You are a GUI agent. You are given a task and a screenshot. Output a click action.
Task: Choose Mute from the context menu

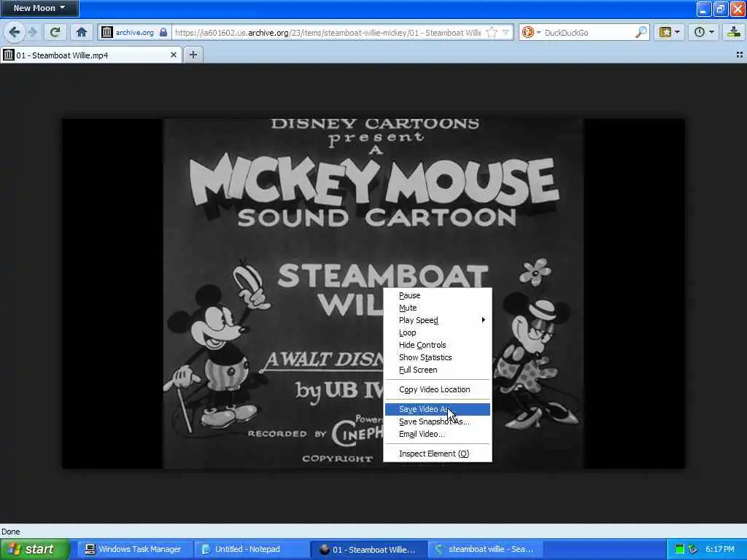coord(438,308)
